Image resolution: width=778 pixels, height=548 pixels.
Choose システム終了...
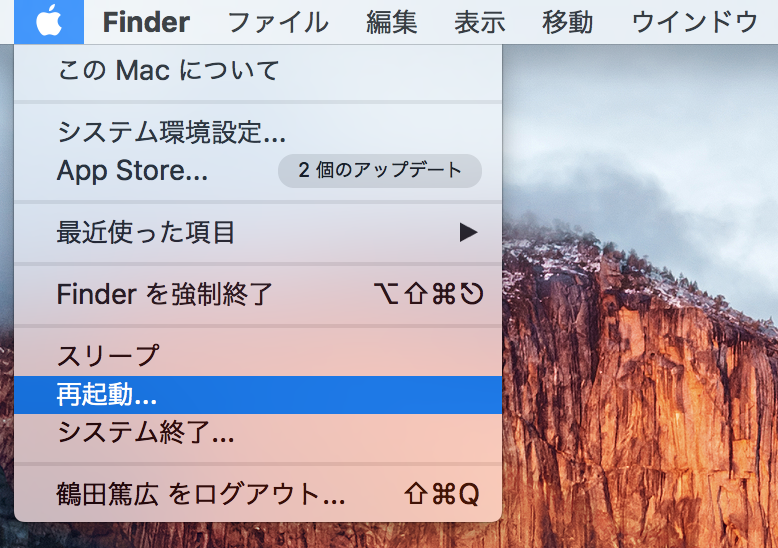click(x=258, y=432)
